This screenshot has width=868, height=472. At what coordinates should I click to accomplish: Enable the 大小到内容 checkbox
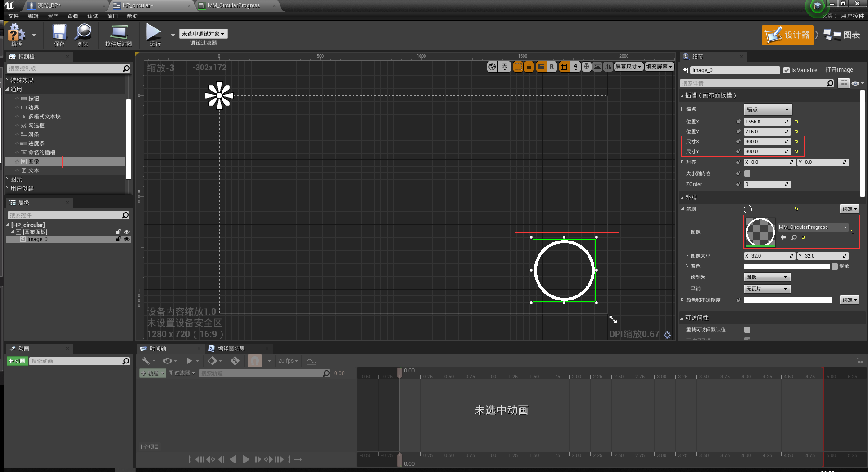747,173
